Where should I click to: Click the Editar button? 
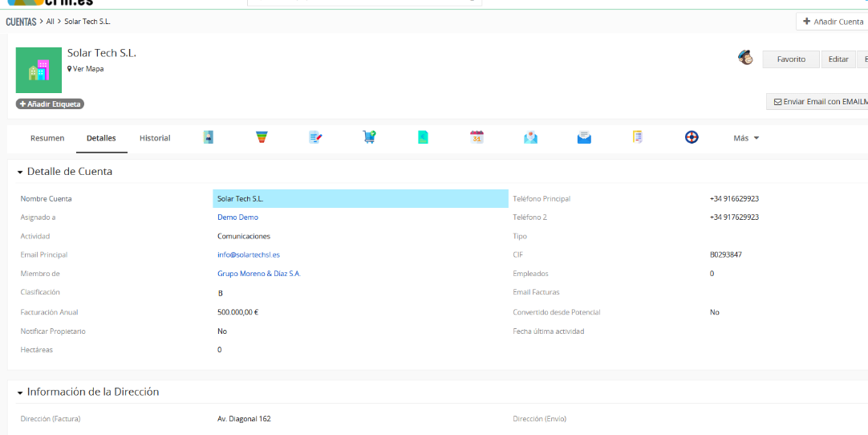click(x=838, y=59)
